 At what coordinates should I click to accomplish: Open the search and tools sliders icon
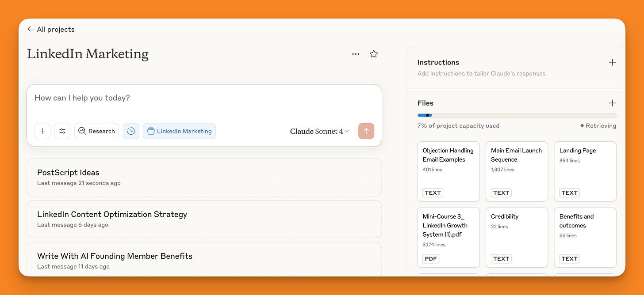[x=62, y=131]
